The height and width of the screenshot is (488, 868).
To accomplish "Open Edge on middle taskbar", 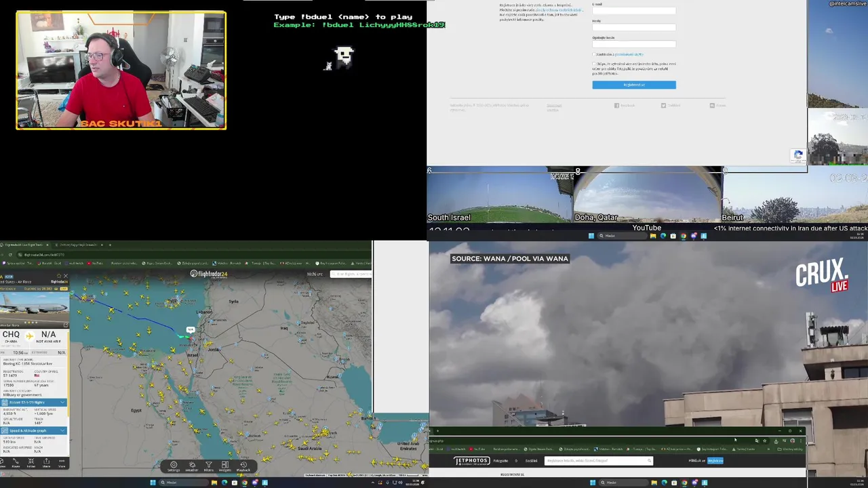I will coord(663,236).
